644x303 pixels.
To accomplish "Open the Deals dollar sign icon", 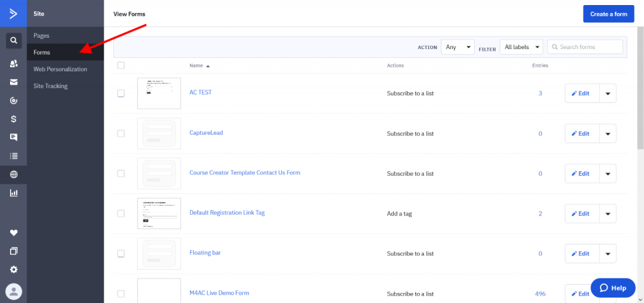I will pos(14,119).
